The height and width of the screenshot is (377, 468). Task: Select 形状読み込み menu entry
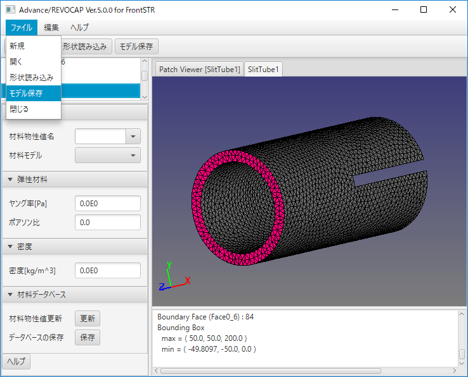tap(33, 77)
